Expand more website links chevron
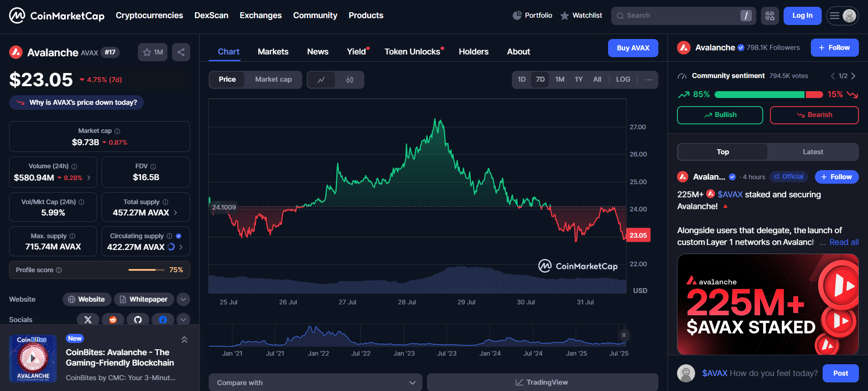Viewport: 868px width, 391px height. 183,299
